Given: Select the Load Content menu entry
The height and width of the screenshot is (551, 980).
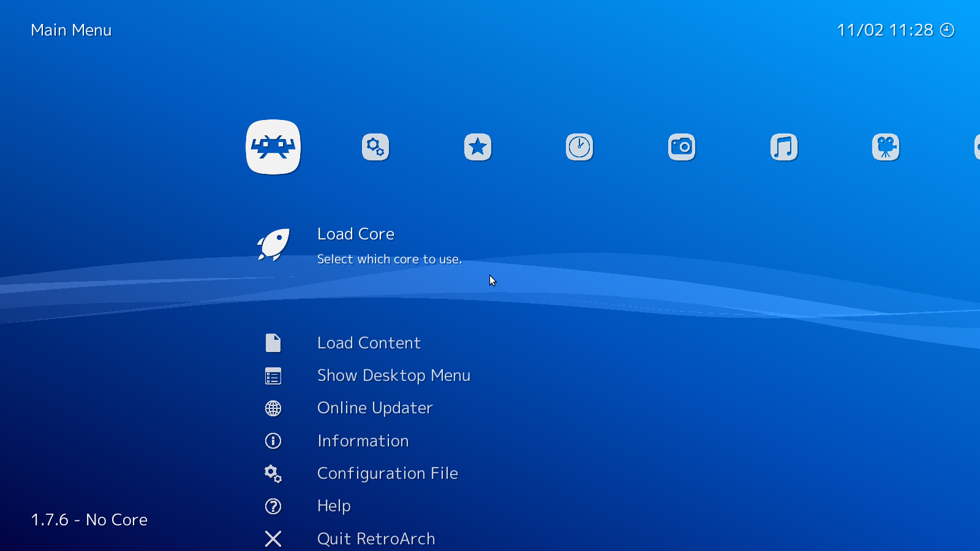Looking at the screenshot, I should pos(369,343).
